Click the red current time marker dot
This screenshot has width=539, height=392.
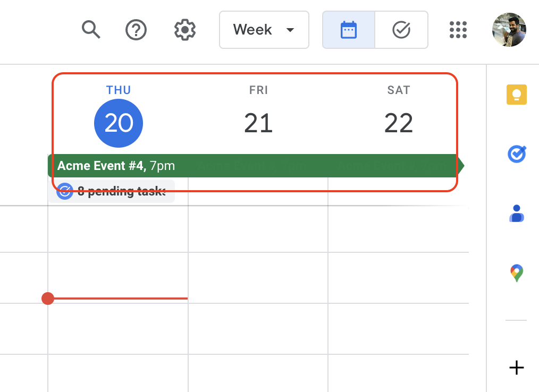pyautogui.click(x=48, y=299)
